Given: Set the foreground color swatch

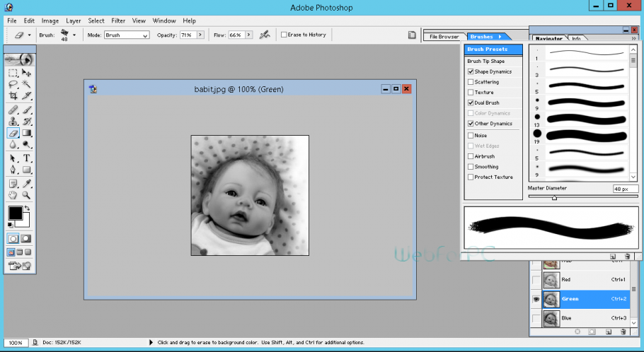Looking at the screenshot, I should click(x=14, y=212).
